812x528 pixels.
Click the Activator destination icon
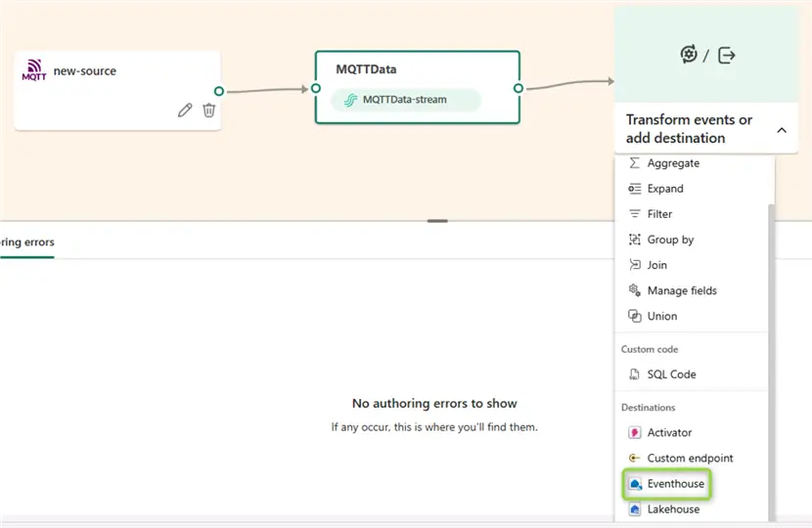pos(634,432)
